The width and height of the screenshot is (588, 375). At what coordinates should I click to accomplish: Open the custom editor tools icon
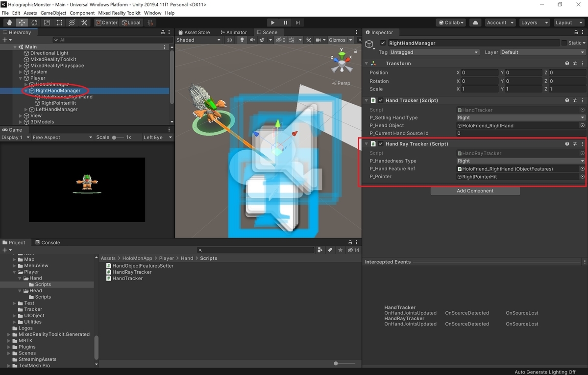pyautogui.click(x=84, y=23)
